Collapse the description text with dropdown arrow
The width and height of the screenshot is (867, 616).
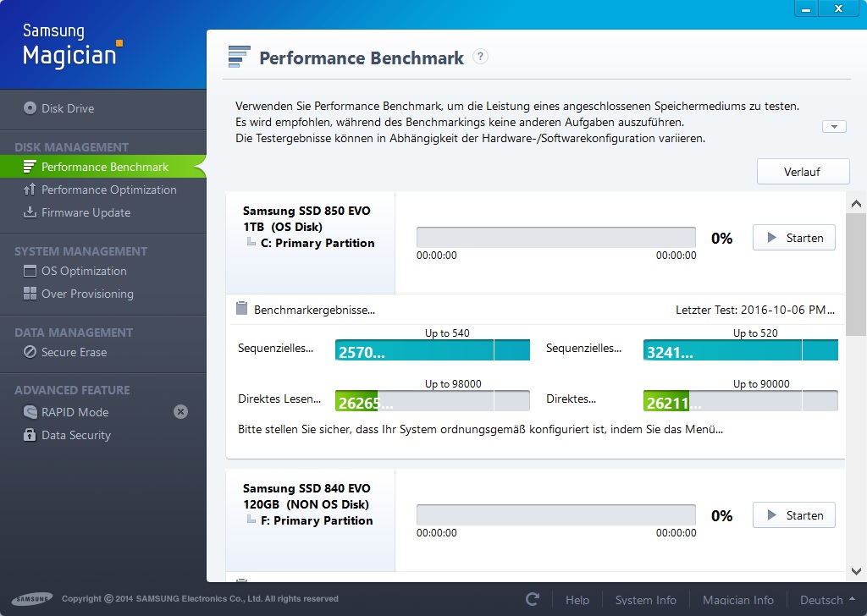(834, 127)
